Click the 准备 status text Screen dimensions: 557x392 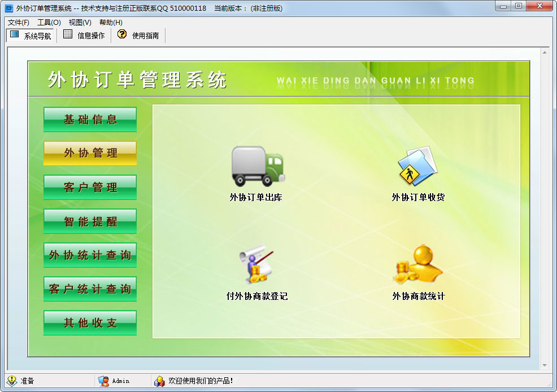[x=27, y=381]
